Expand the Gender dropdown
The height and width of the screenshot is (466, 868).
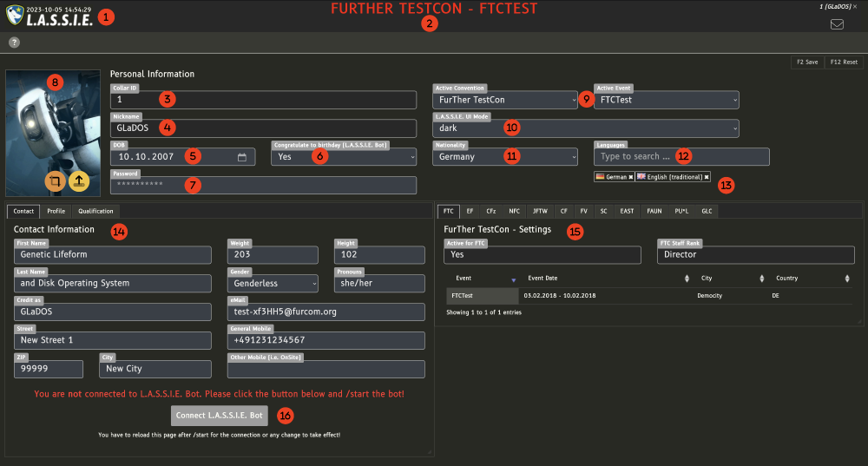(313, 284)
